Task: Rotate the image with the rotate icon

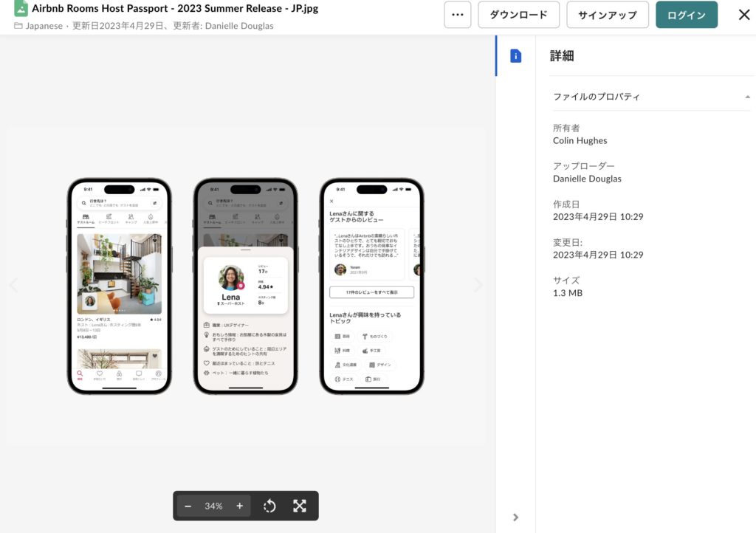Action: click(x=269, y=506)
